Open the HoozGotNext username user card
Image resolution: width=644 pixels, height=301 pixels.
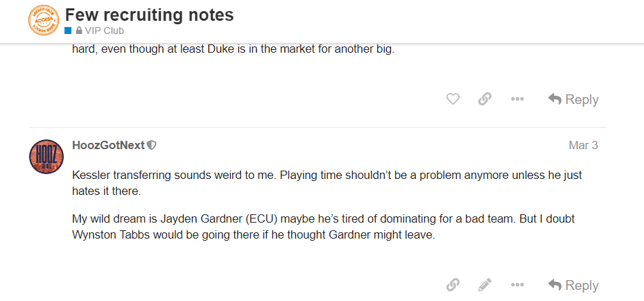108,145
